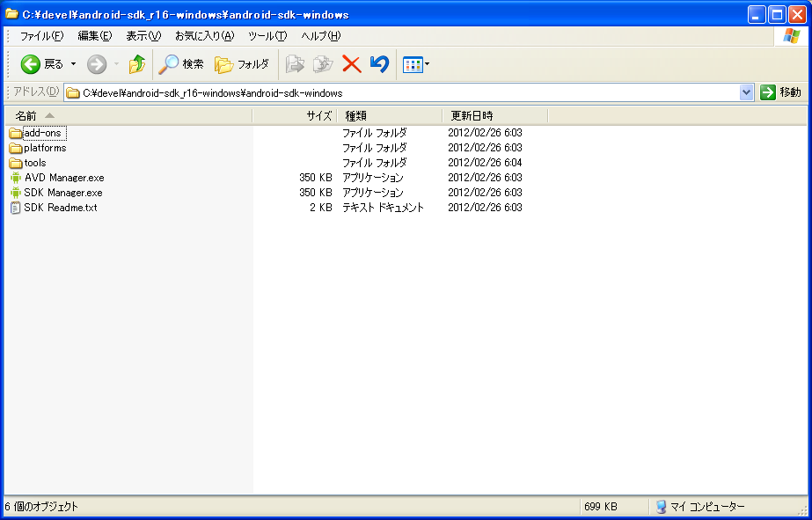Open the Forward history dropdown arrow
812x520 pixels.
[x=116, y=64]
